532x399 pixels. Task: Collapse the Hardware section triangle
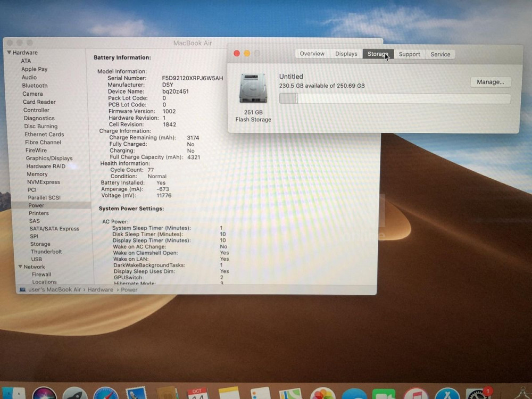(9, 53)
